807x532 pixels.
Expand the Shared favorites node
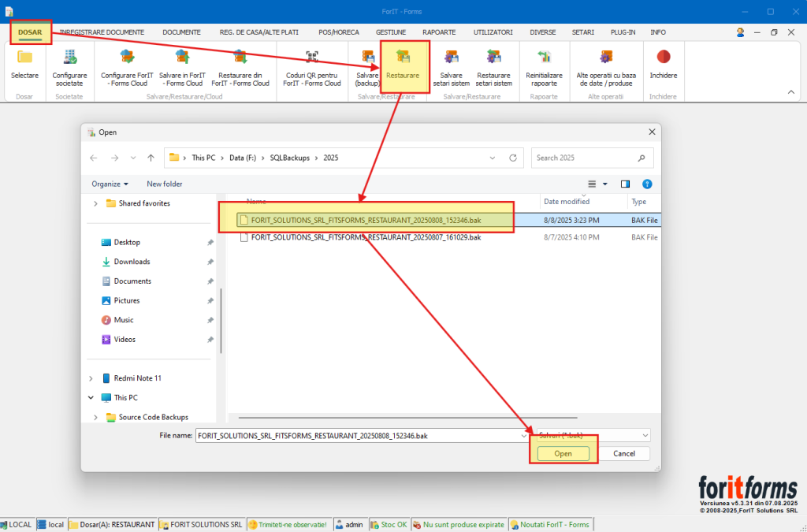coord(95,204)
